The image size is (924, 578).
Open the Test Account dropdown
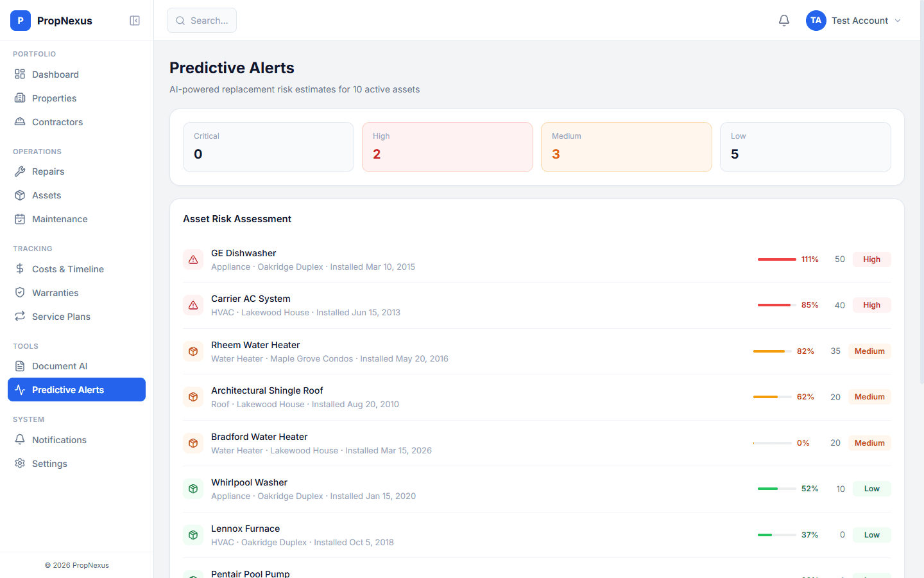pyautogui.click(x=853, y=20)
